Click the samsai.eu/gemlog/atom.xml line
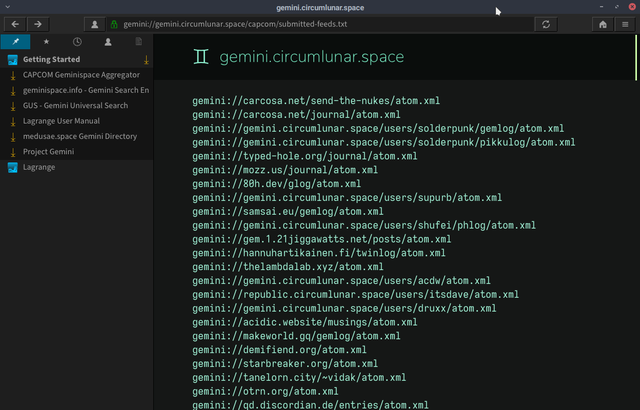The height and width of the screenshot is (410, 640). [288, 212]
